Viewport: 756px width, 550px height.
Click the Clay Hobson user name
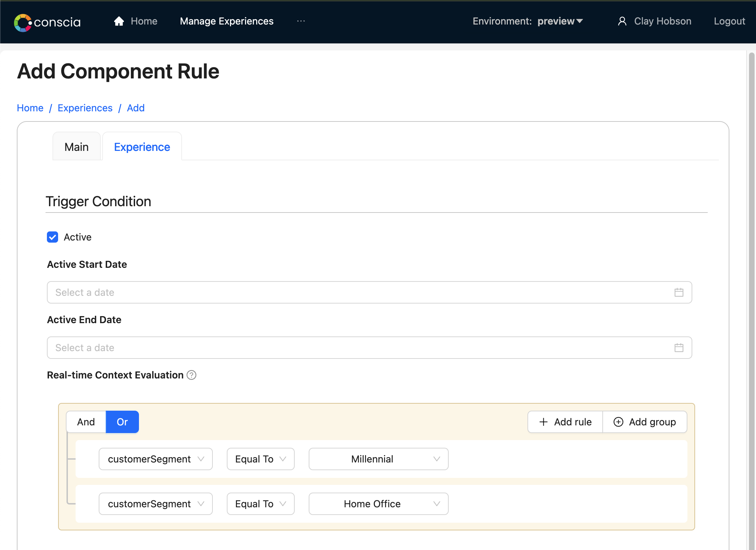point(663,21)
